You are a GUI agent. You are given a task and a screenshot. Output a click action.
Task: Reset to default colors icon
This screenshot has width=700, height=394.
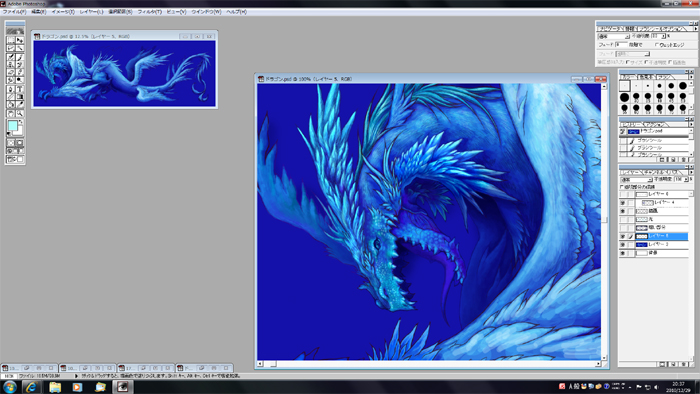click(8, 133)
